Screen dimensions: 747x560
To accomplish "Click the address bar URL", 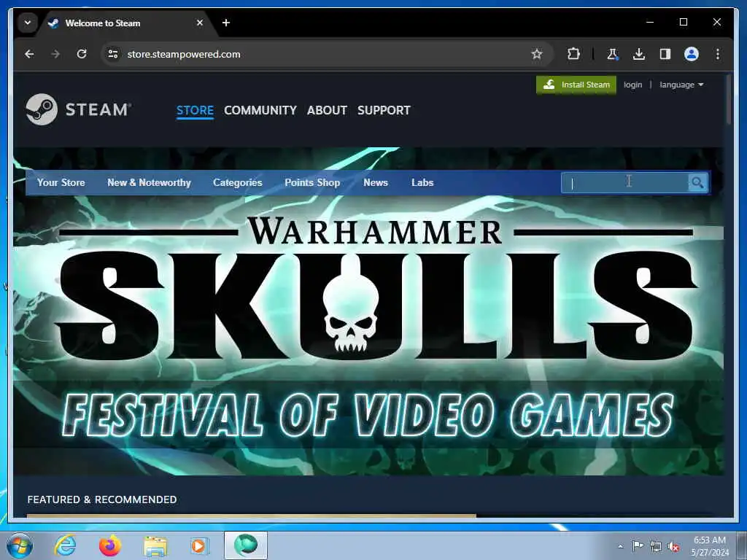I will [x=184, y=54].
